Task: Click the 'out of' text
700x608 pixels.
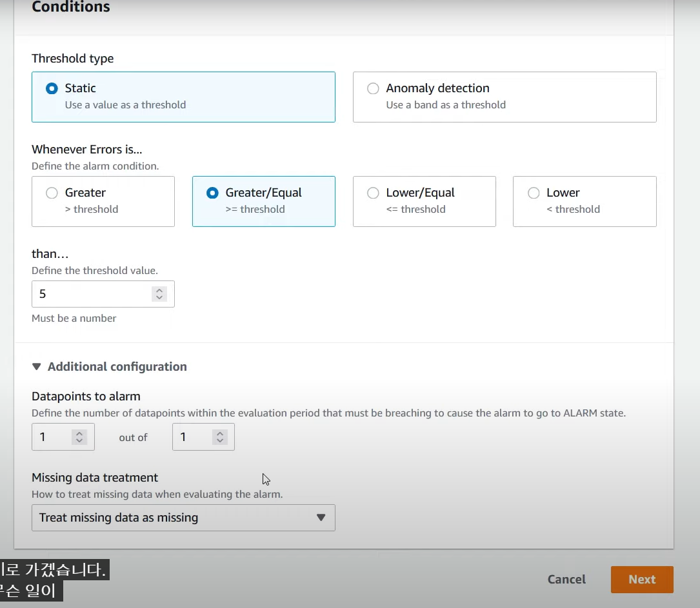Action: pos(133,438)
